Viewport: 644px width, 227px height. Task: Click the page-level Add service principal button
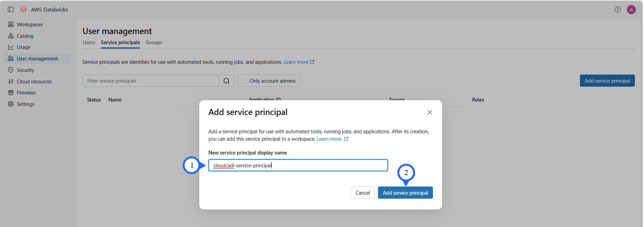[607, 81]
